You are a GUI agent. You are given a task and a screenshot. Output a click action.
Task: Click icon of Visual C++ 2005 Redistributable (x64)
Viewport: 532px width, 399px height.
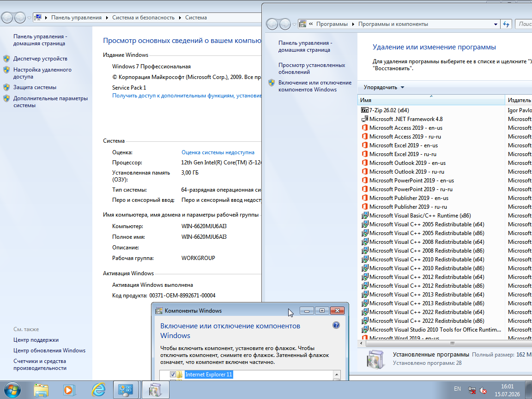[364, 224]
